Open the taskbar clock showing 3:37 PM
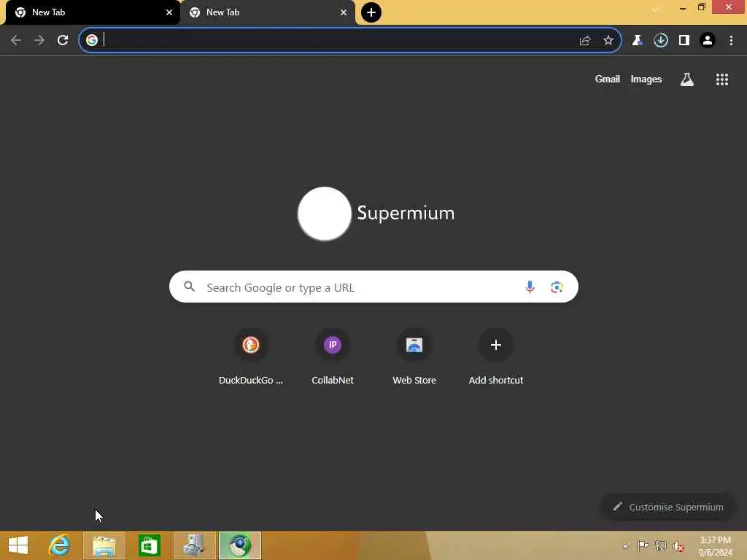This screenshot has width=747, height=560. 715,545
